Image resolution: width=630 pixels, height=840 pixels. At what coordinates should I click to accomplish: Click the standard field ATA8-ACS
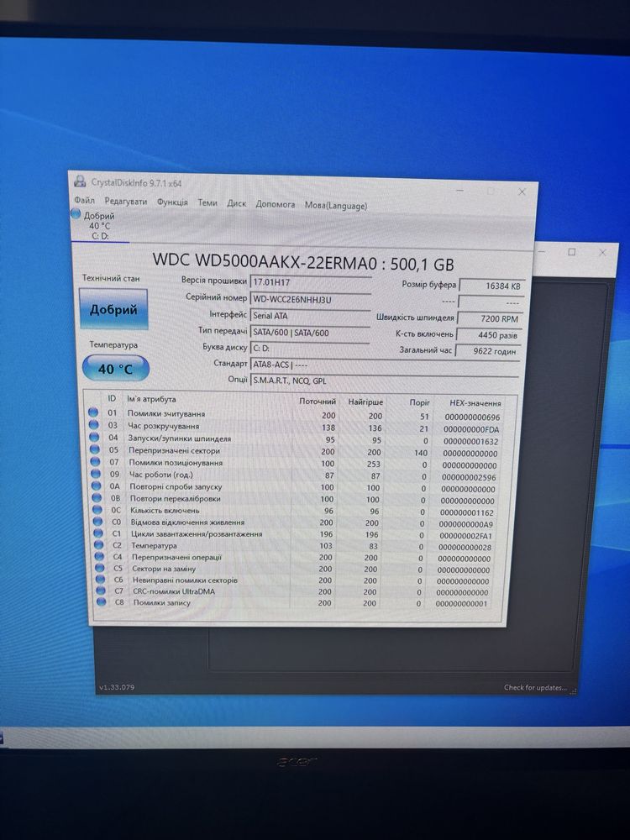384,365
